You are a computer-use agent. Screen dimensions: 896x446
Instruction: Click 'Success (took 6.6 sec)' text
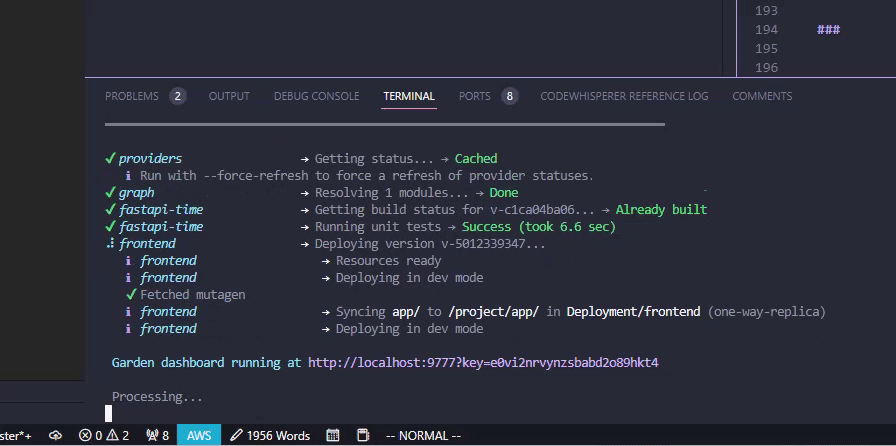click(539, 227)
